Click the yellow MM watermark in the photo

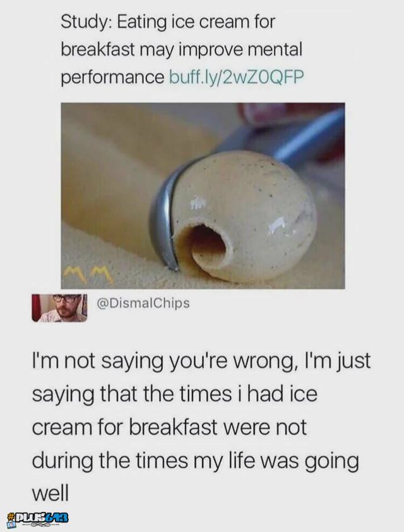[88, 274]
